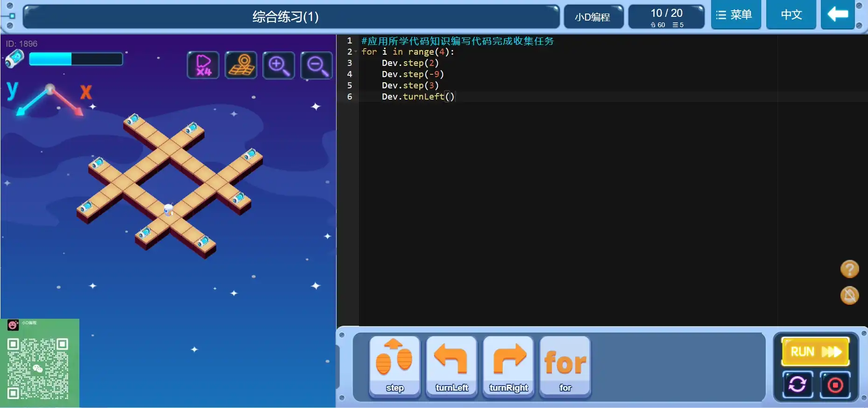Insert a step command block
The image size is (868, 408).
(x=395, y=366)
